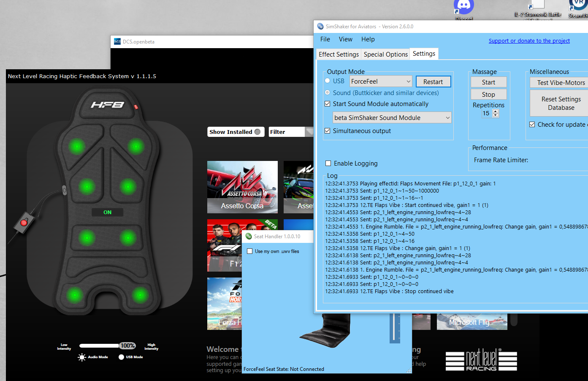
Task: Open the Discord desktop shortcut
Action: (464, 8)
